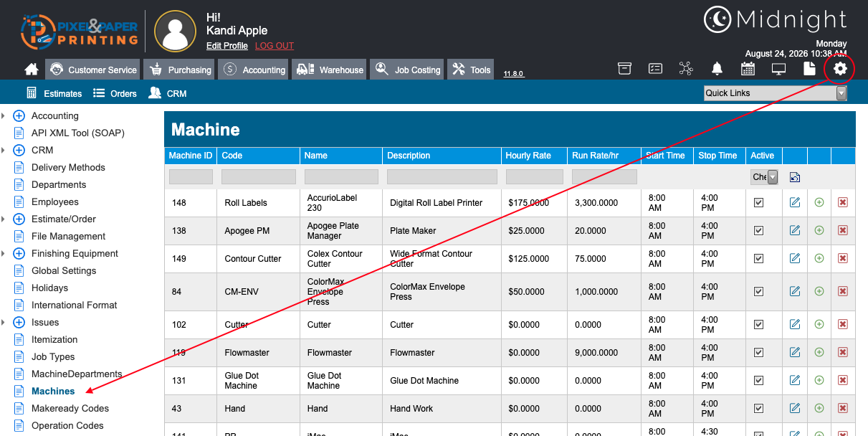The width and height of the screenshot is (868, 436).
Task: Delete the Glue Dot Machine row
Action: click(x=843, y=381)
